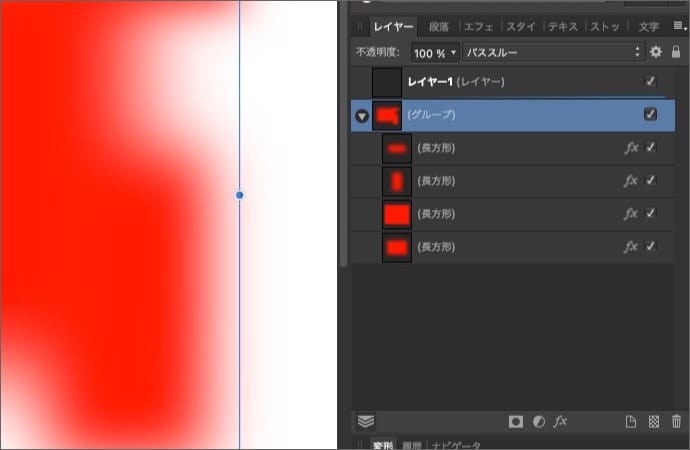Image resolution: width=690 pixels, height=450 pixels.
Task: Open blend options via the gear icon
Action: tap(656, 52)
